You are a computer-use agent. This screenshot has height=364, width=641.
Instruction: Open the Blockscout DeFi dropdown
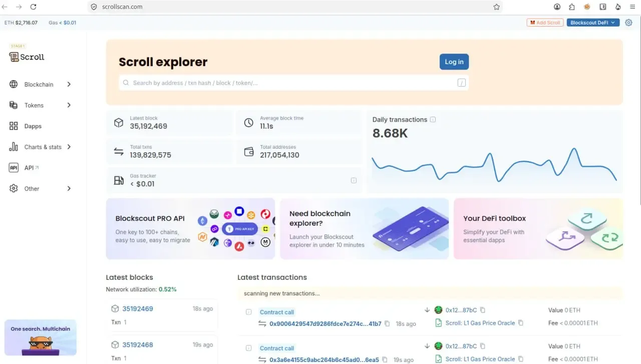point(593,23)
